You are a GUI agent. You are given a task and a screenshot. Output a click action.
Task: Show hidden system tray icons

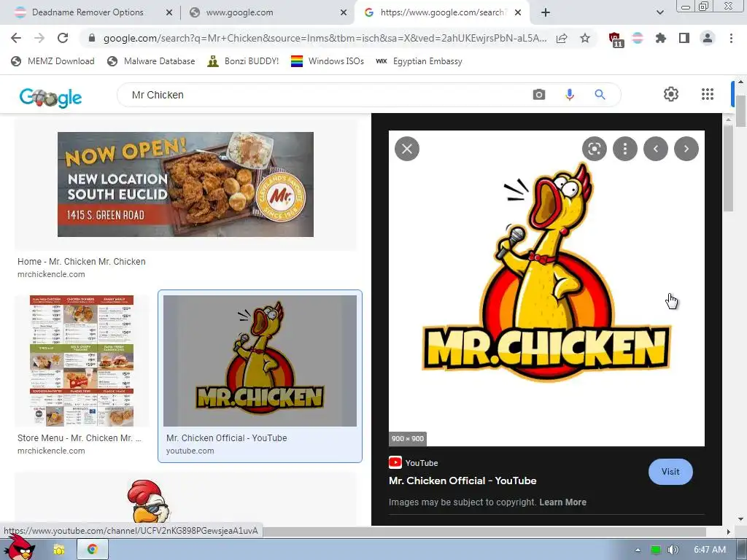point(638,550)
